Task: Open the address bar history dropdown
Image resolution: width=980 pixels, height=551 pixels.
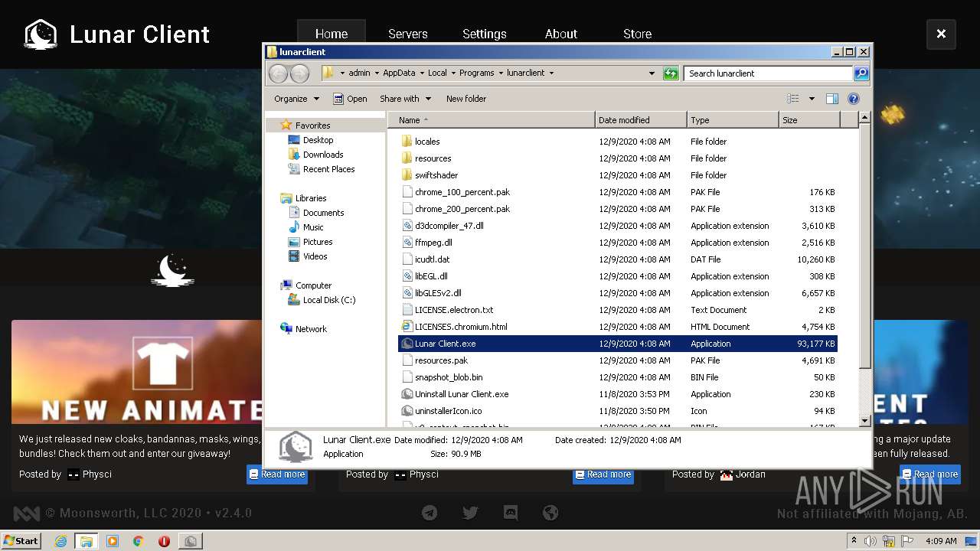Action: 652,73
